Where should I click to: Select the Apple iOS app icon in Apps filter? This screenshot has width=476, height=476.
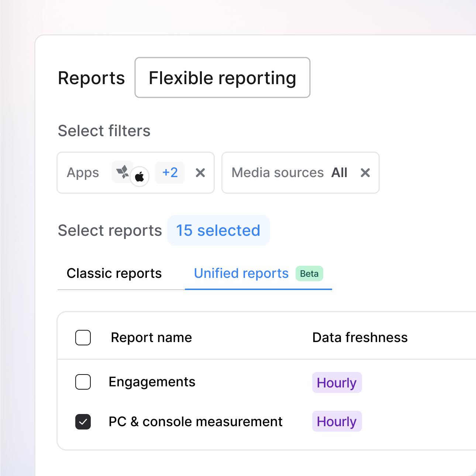click(x=140, y=177)
